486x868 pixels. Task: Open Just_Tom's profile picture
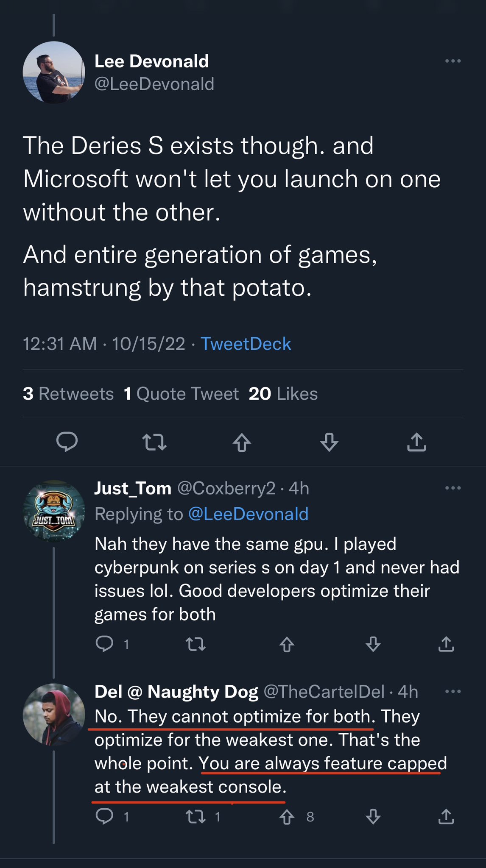tap(54, 511)
